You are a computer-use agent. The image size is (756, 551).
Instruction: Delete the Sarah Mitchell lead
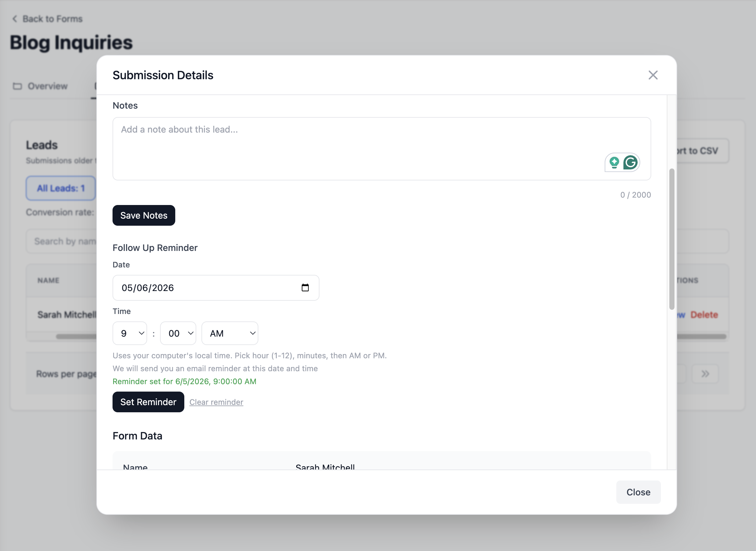click(x=704, y=315)
